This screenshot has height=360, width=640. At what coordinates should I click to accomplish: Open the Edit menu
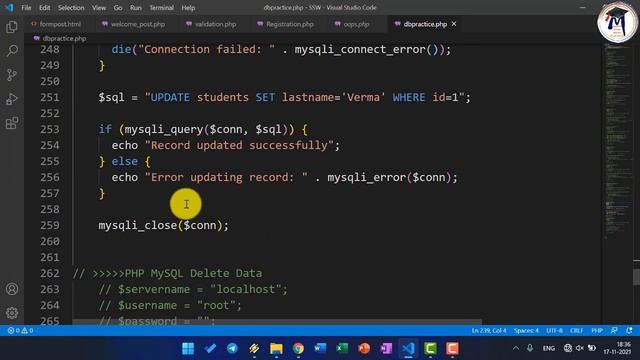(x=44, y=7)
